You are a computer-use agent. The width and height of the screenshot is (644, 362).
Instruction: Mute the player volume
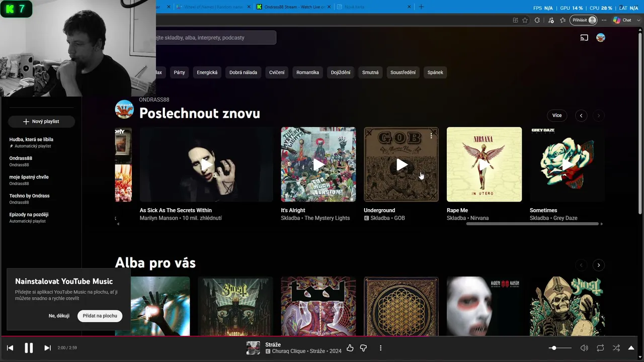coord(584,348)
